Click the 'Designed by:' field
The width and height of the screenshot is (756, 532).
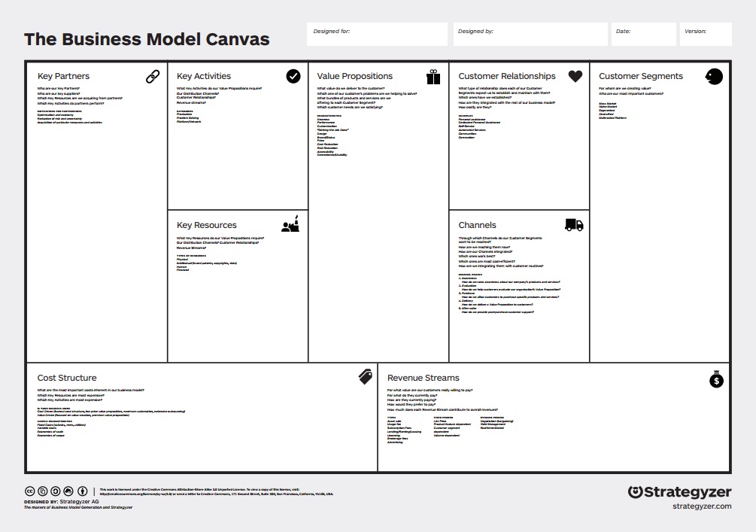click(530, 35)
